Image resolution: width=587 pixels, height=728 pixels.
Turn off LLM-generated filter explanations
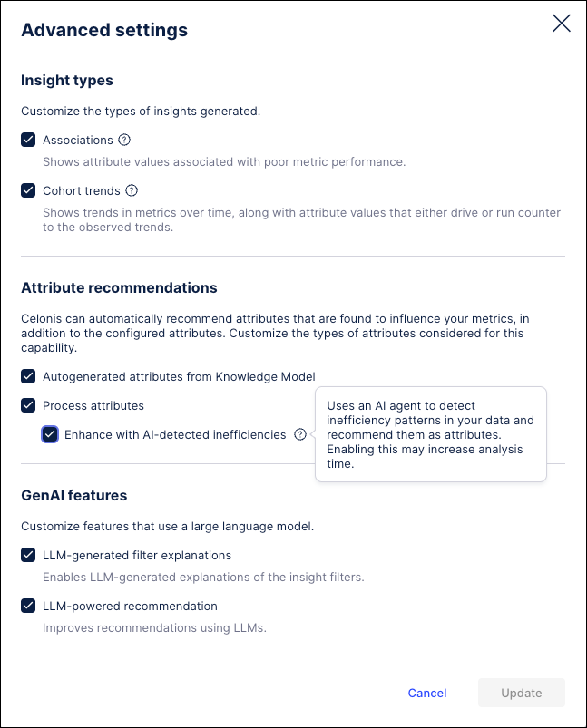click(28, 555)
